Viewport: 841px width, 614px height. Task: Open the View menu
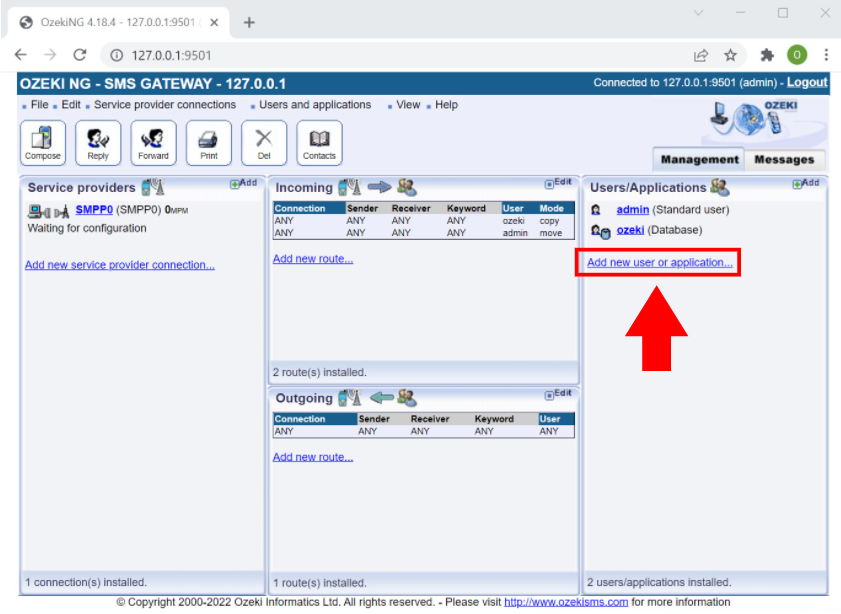(x=408, y=105)
